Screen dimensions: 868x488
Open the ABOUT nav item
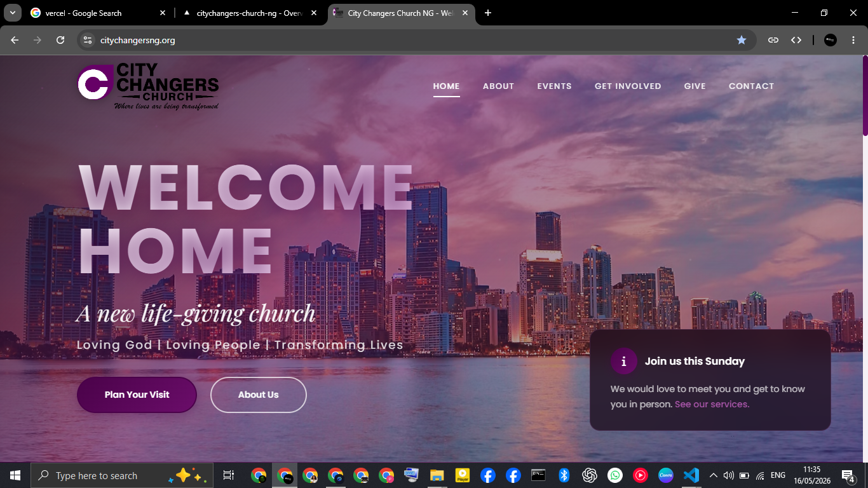tap(498, 86)
